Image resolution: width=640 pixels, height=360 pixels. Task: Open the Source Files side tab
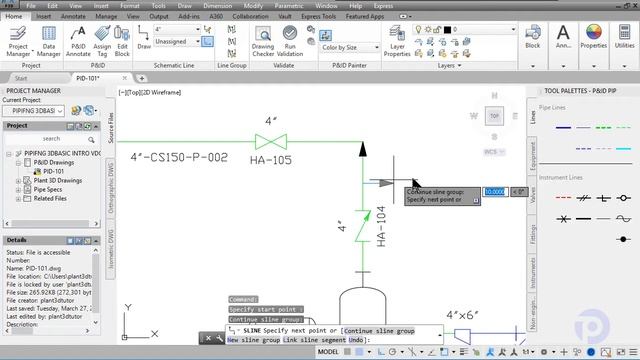point(111,127)
